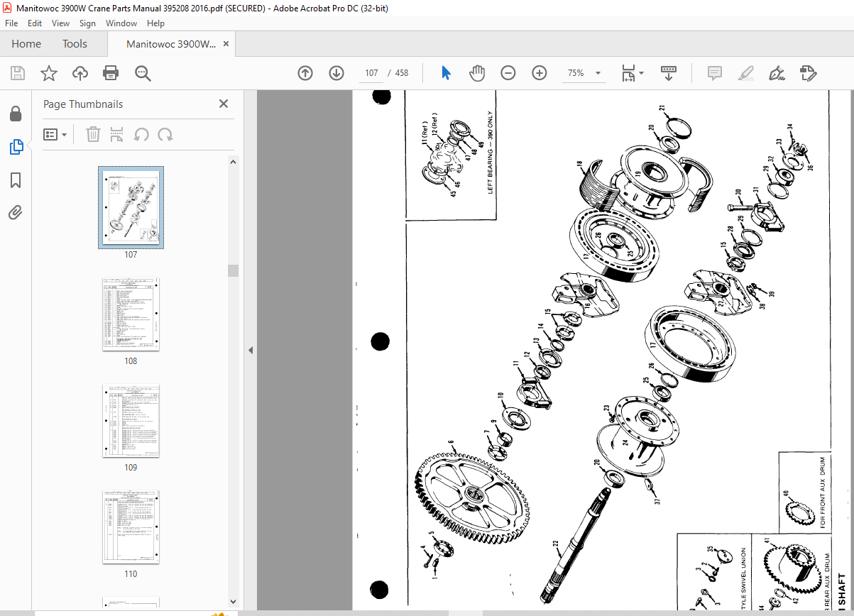Open the Window menu

(121, 23)
